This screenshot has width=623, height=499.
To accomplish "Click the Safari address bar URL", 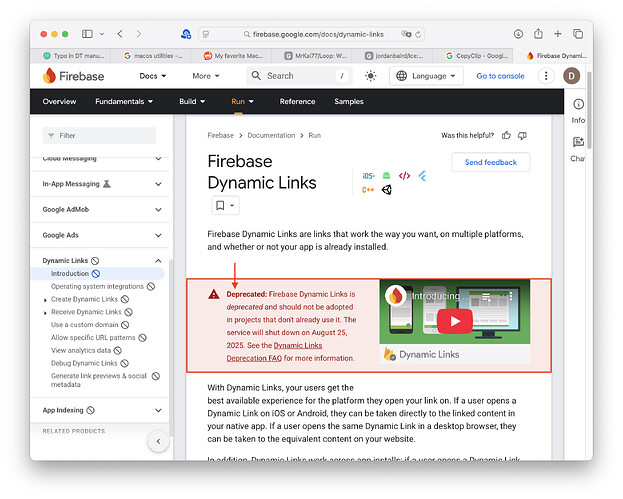I will click(x=318, y=35).
